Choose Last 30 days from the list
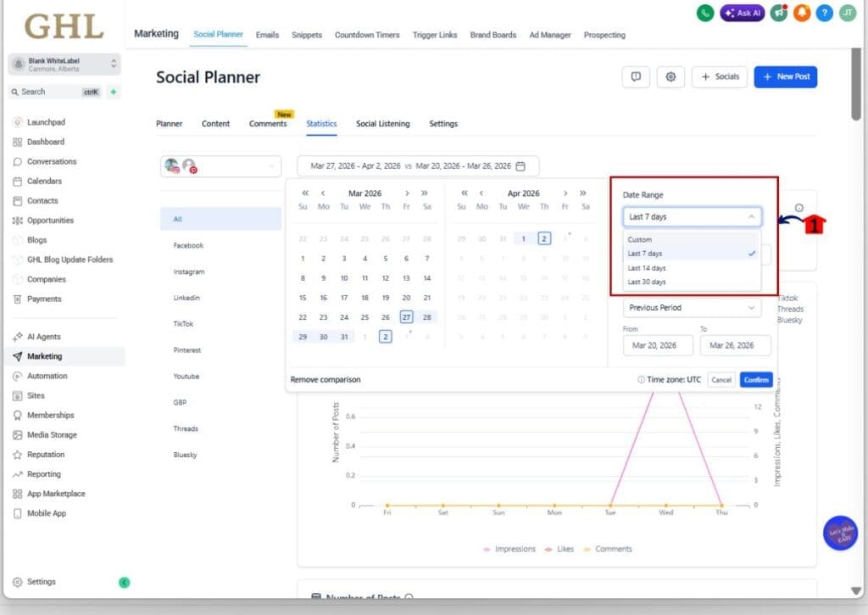Image resolution: width=868 pixels, height=615 pixels. pos(647,282)
